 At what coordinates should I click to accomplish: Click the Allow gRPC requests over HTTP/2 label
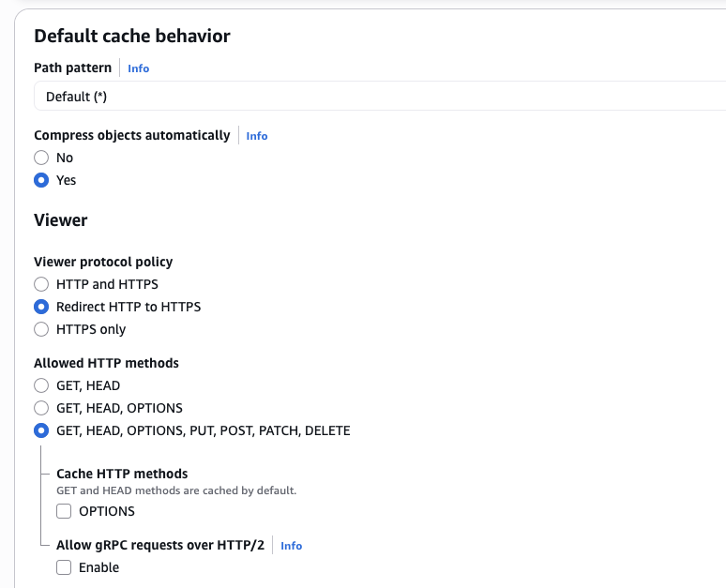(159, 545)
